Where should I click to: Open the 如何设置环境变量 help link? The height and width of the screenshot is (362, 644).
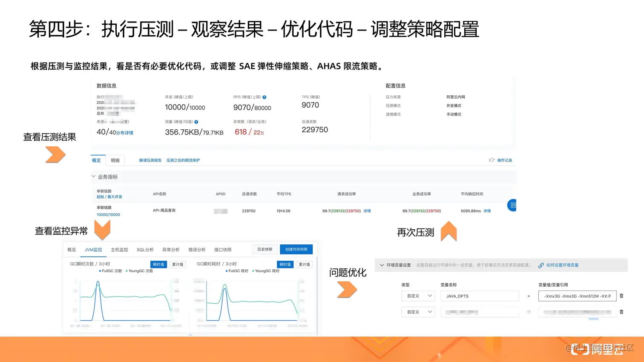pos(562,265)
